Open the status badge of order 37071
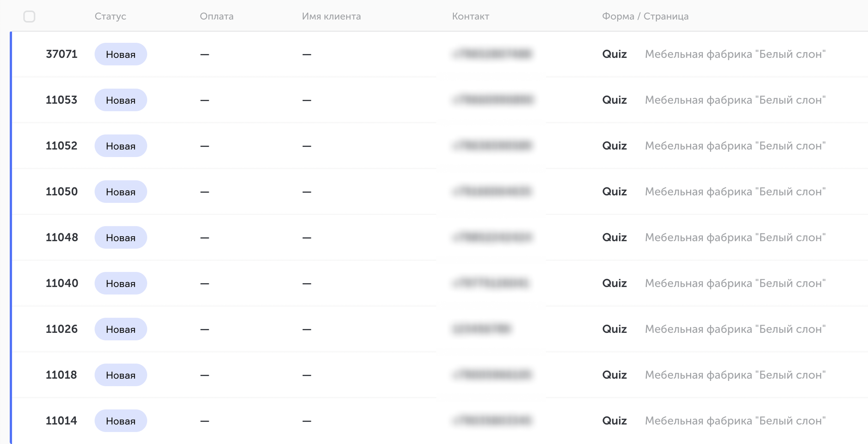Viewport: 868px width, 444px height. pos(121,54)
